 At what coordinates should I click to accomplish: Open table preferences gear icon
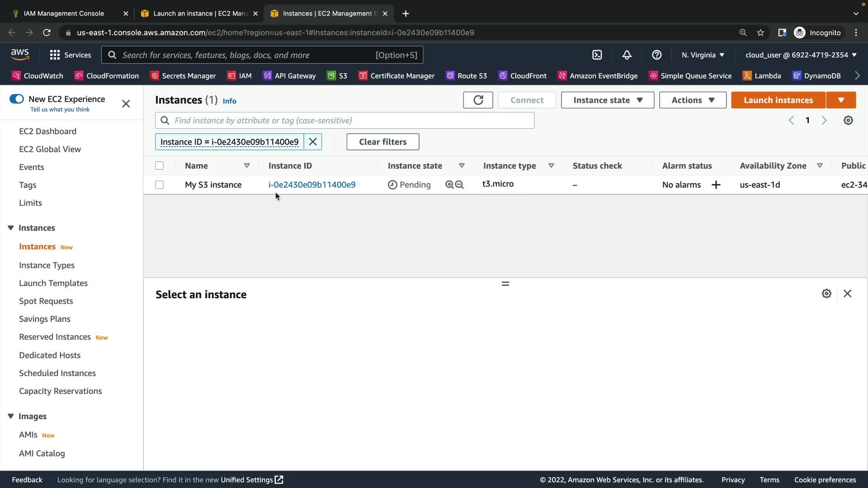tap(848, 120)
